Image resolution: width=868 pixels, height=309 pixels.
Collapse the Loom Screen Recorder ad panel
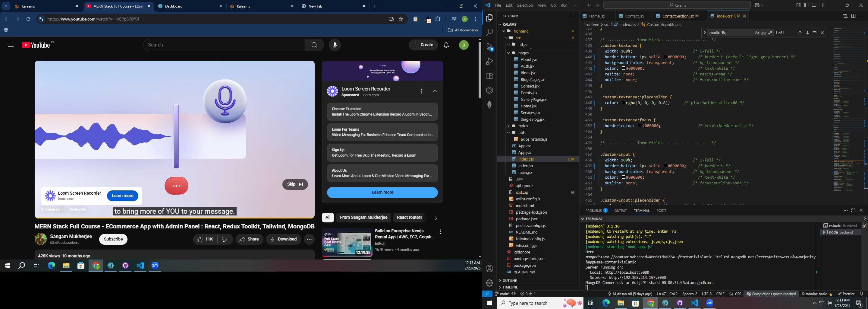435,91
